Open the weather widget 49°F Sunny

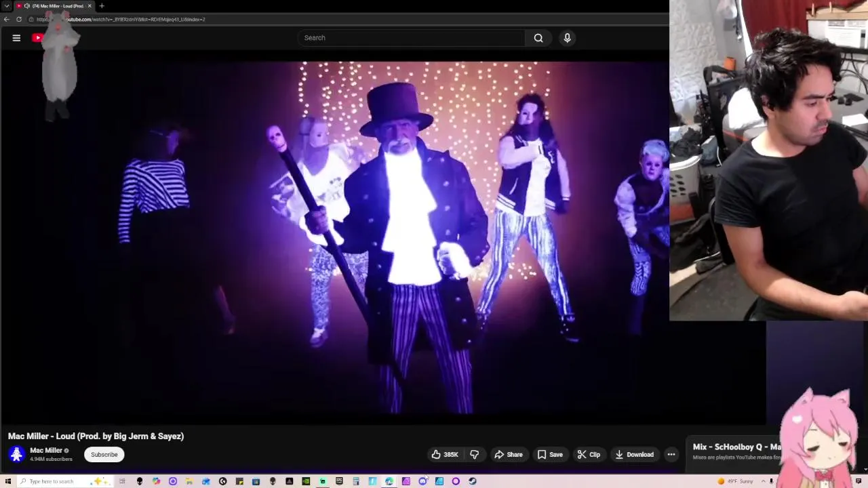tap(736, 481)
